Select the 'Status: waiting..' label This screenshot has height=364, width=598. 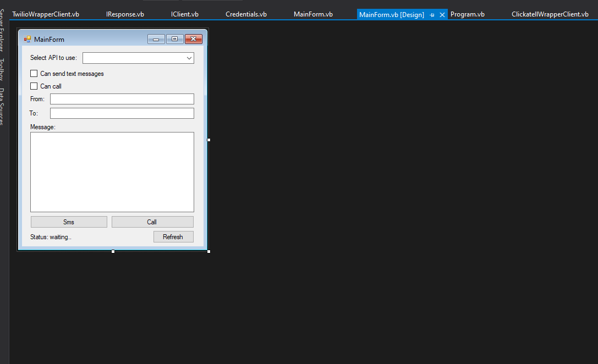tap(51, 237)
